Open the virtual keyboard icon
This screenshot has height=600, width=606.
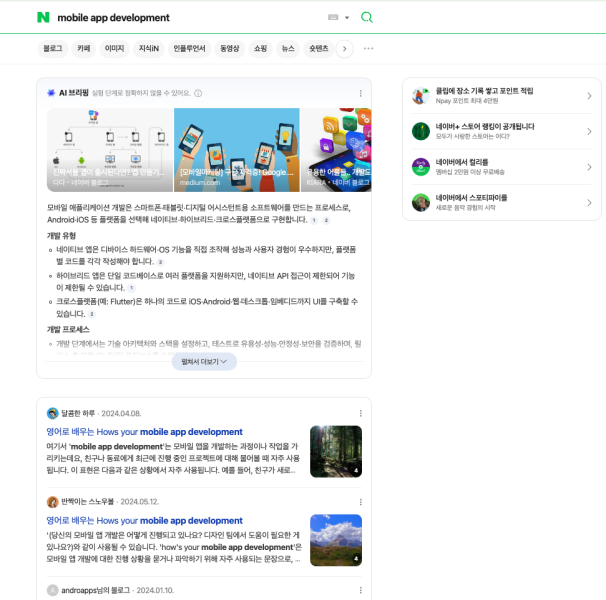[333, 17]
